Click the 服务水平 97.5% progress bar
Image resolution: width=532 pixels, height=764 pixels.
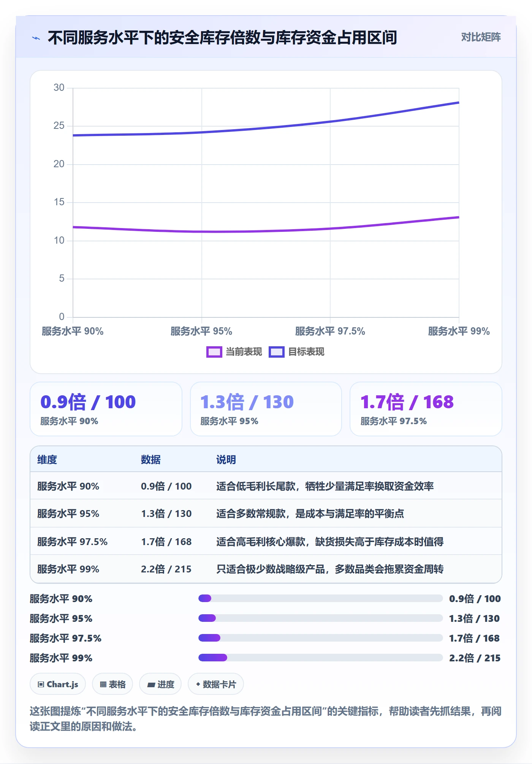tap(320, 638)
